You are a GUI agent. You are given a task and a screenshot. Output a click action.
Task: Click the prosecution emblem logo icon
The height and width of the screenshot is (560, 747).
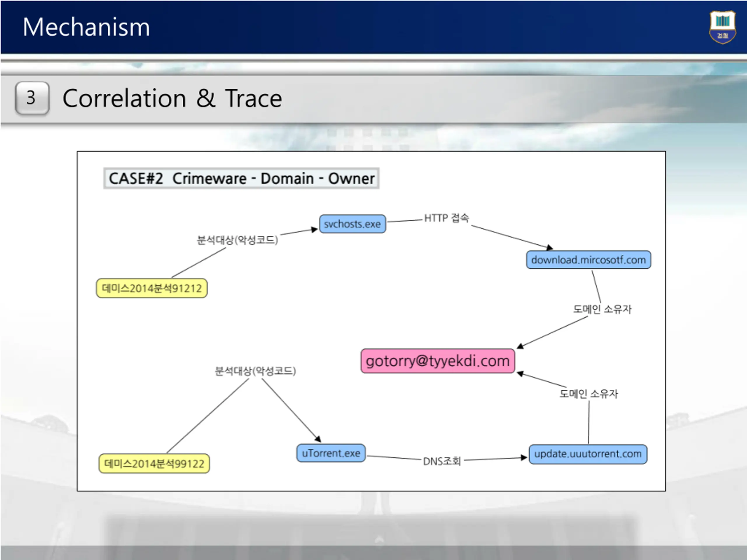[x=722, y=27]
